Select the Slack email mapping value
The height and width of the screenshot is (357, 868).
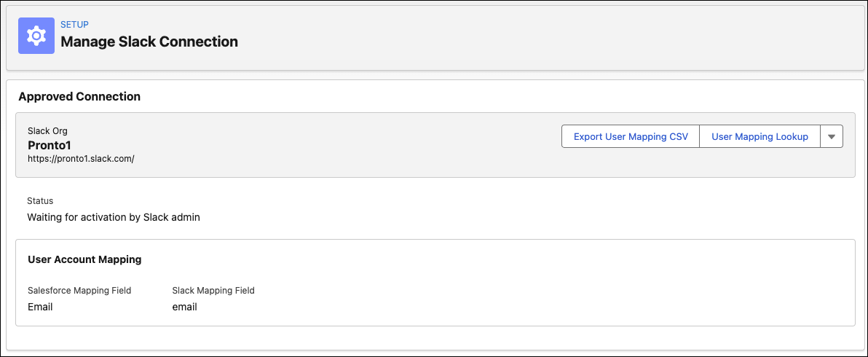click(185, 307)
